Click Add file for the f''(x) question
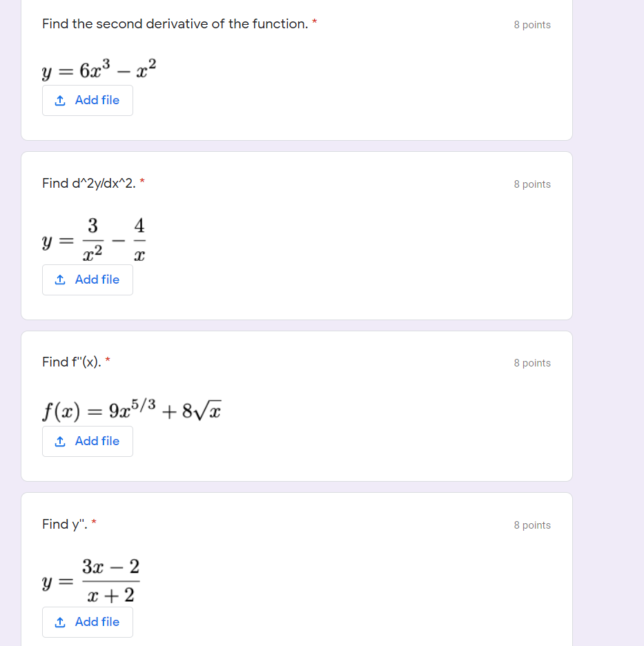This screenshot has width=644, height=646. pos(87,441)
